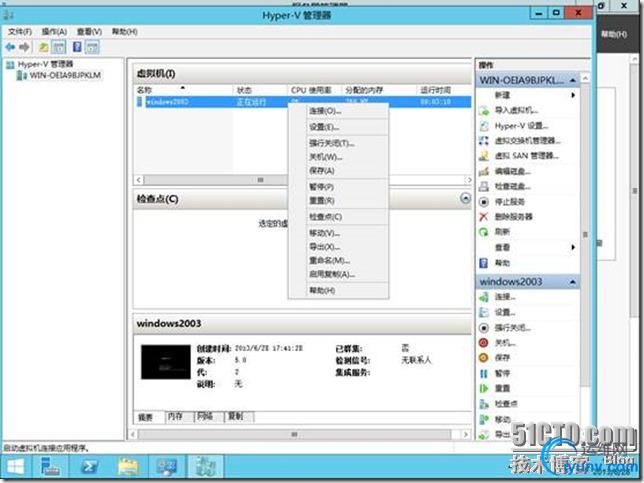Toggle the show/hide action pane toolbar icon
The width and height of the screenshot is (644, 483).
pyautogui.click(x=92, y=47)
